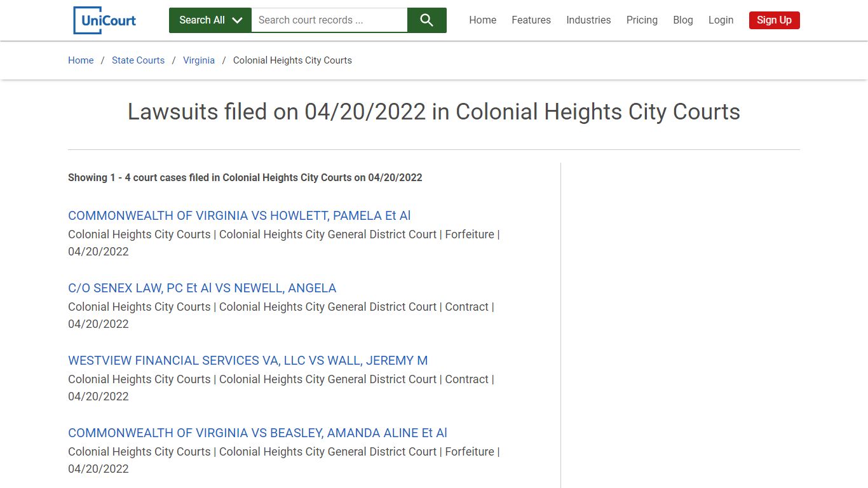Click the red Sign Up button

[774, 20]
